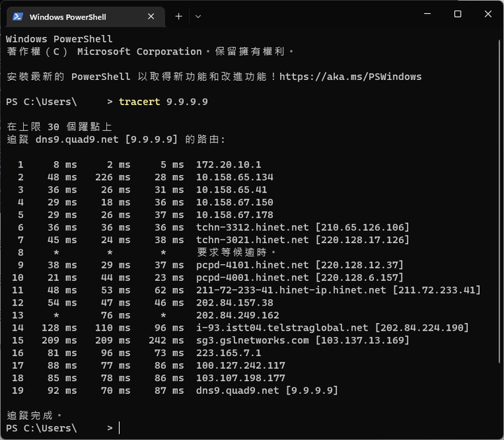
Task: Click the '在上限 30 個躍點上' line
Action: tap(59, 127)
